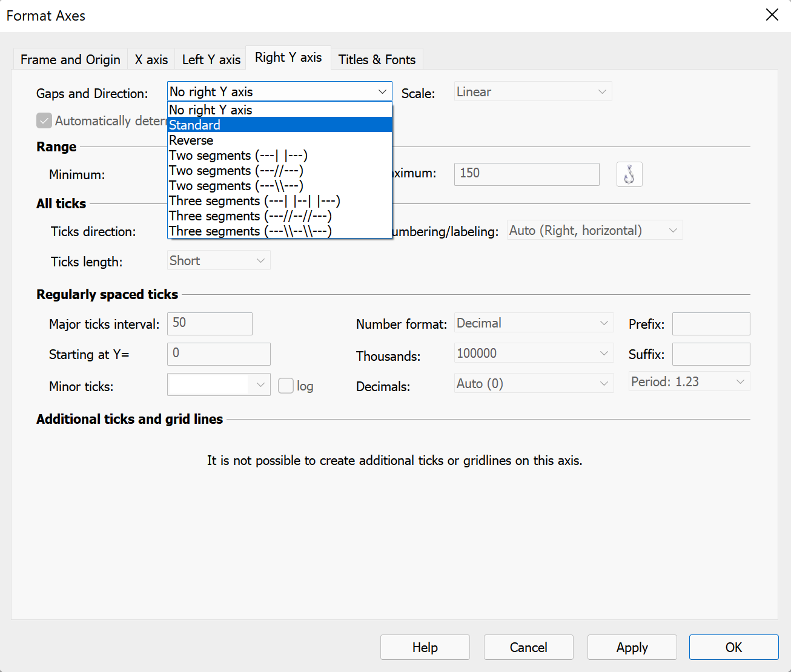Image resolution: width=791 pixels, height=672 pixels.
Task: Click the hook icon next to Maximum
Action: tap(629, 174)
